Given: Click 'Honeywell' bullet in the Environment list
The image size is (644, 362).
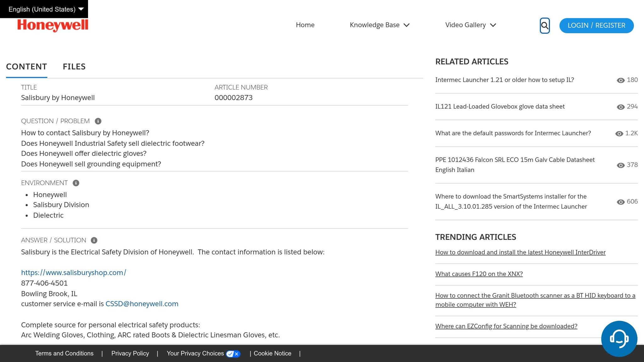Looking at the screenshot, I should (x=50, y=195).
